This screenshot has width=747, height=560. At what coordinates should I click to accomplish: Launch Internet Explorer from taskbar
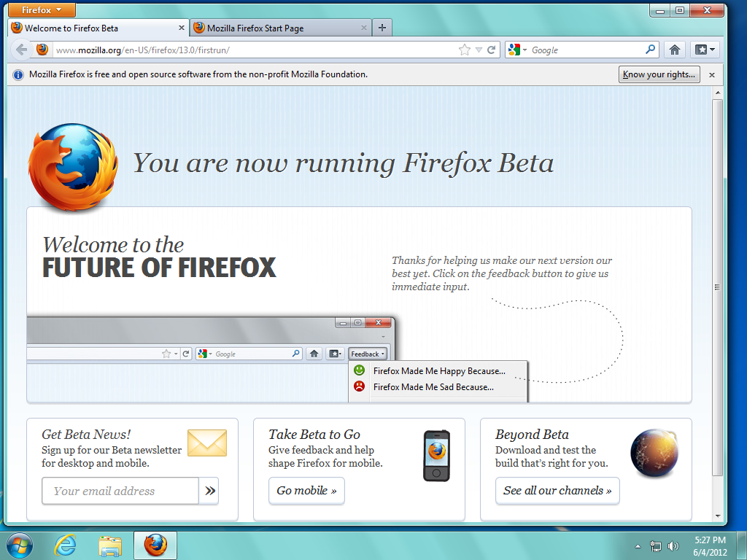[x=65, y=545]
